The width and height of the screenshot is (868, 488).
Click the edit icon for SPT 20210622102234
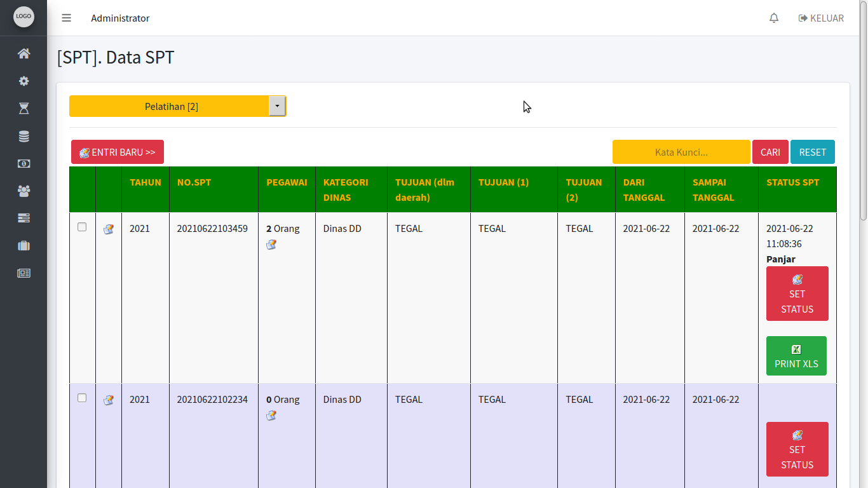(x=109, y=400)
